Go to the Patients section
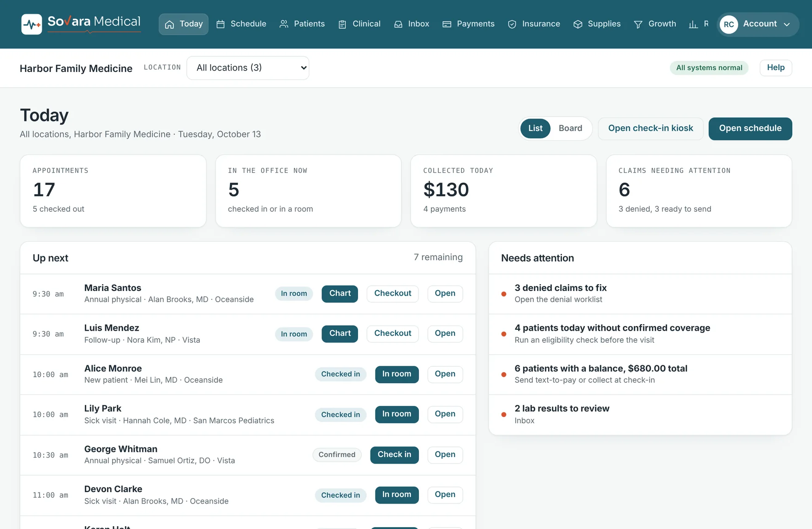 302,24
